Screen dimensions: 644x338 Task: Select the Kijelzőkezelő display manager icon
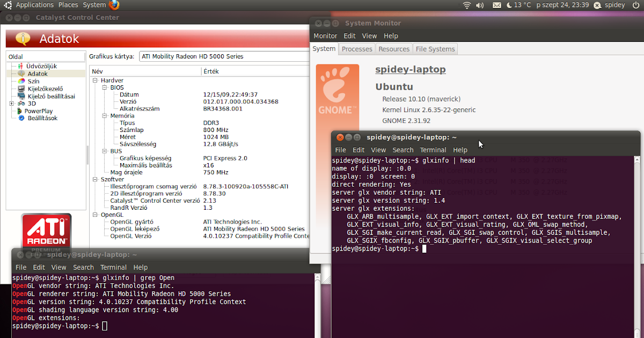(x=21, y=89)
